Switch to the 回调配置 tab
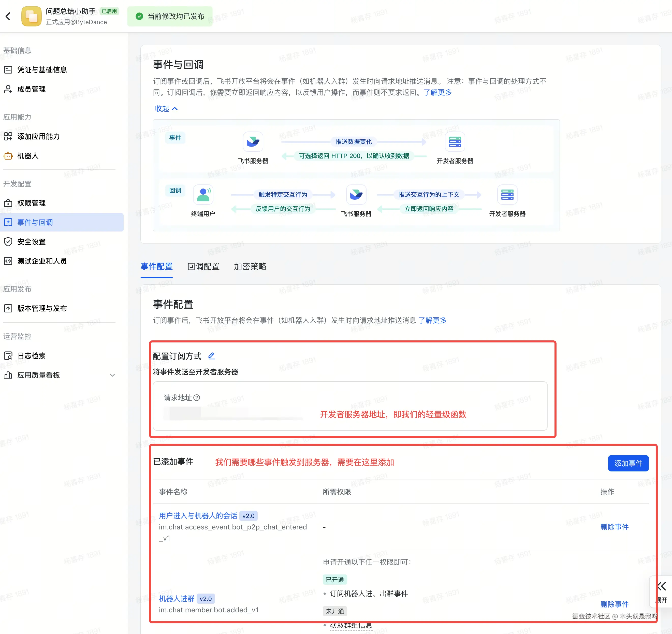The height and width of the screenshot is (634, 672). (203, 266)
